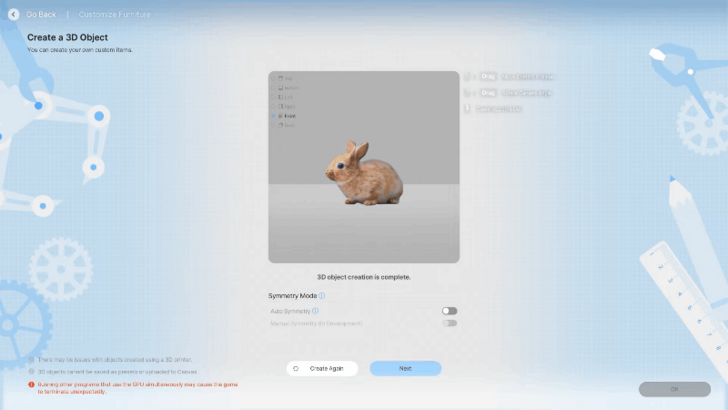This screenshot has width=728, height=410.
Task: Toggle the Manual Symmetry switch
Action: 449,323
